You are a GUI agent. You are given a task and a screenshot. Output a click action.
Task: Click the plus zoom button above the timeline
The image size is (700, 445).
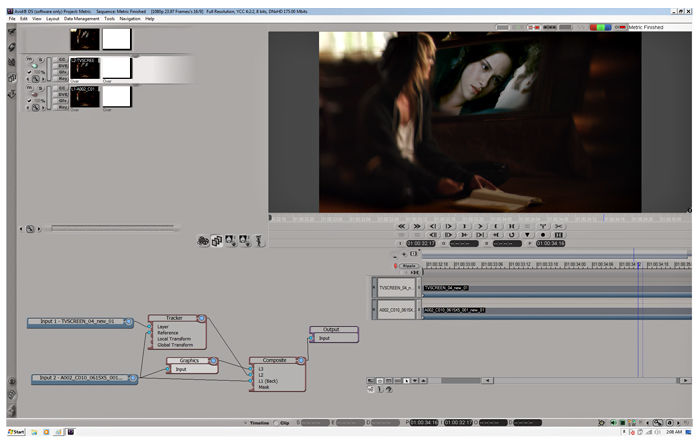(x=404, y=254)
